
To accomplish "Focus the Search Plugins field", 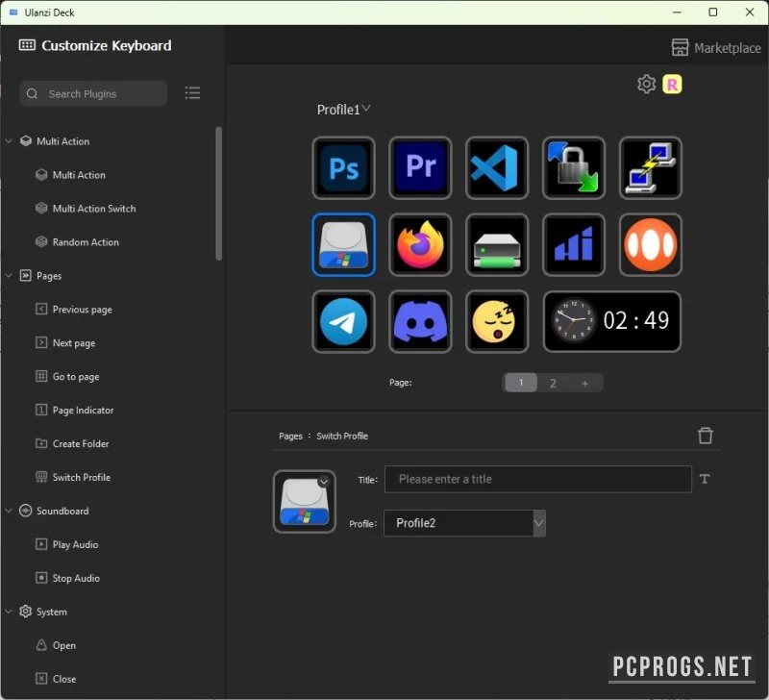I will point(93,93).
